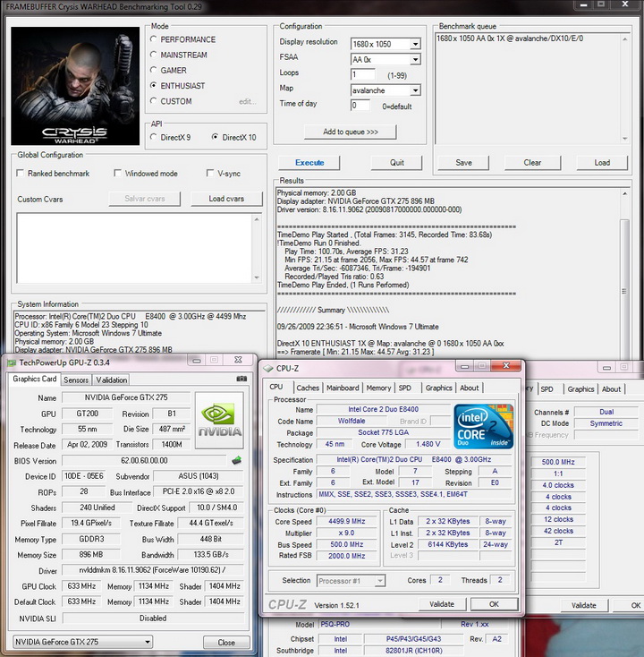Open the CPU-Z Caches tab

[x=308, y=388]
